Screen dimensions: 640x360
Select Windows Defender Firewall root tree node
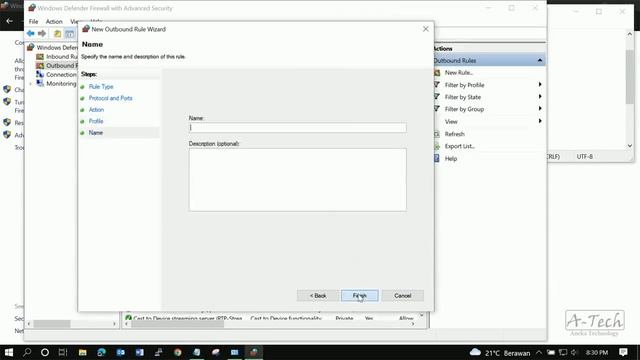(x=57, y=47)
